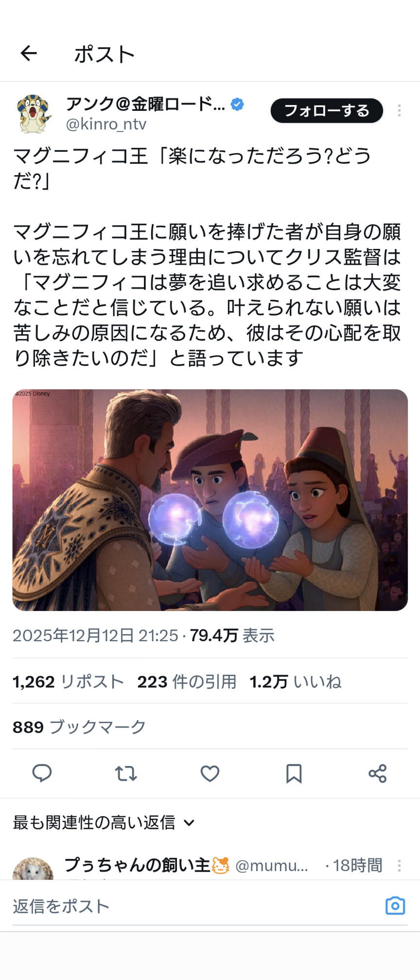Tap the blue verified badge icon
Image resolution: width=420 pixels, height=980 pixels.
pos(237,104)
